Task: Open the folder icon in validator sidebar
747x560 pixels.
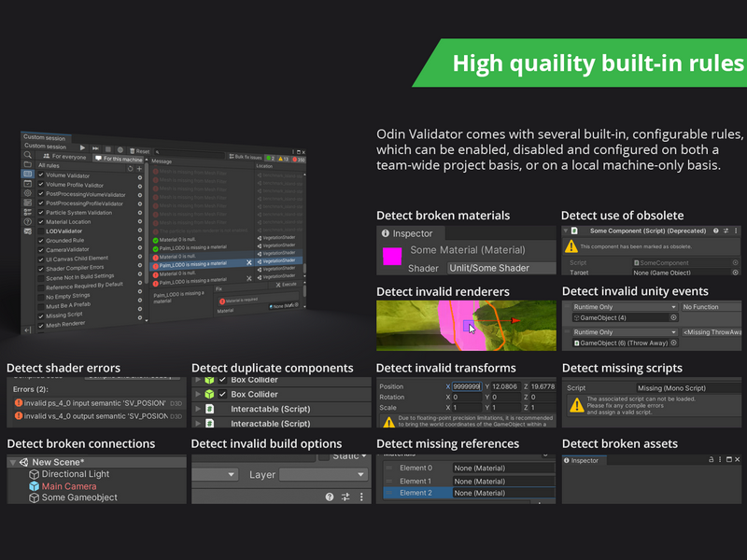Action: click(28, 164)
